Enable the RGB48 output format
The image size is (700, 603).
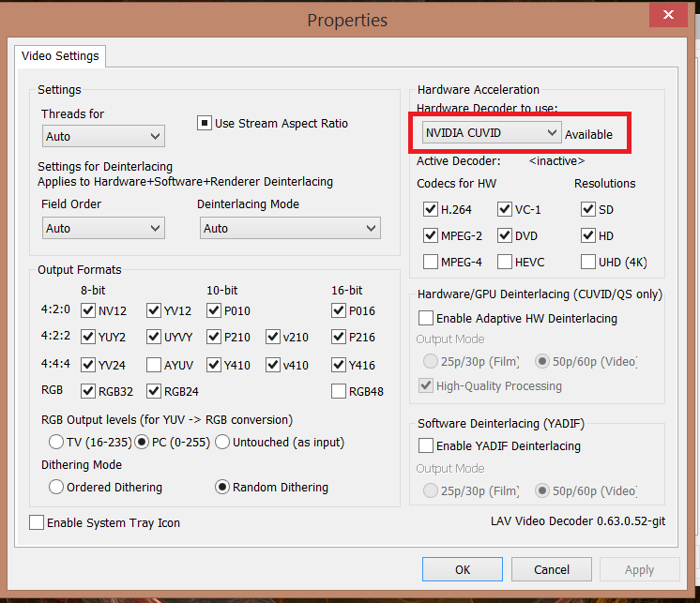point(339,391)
